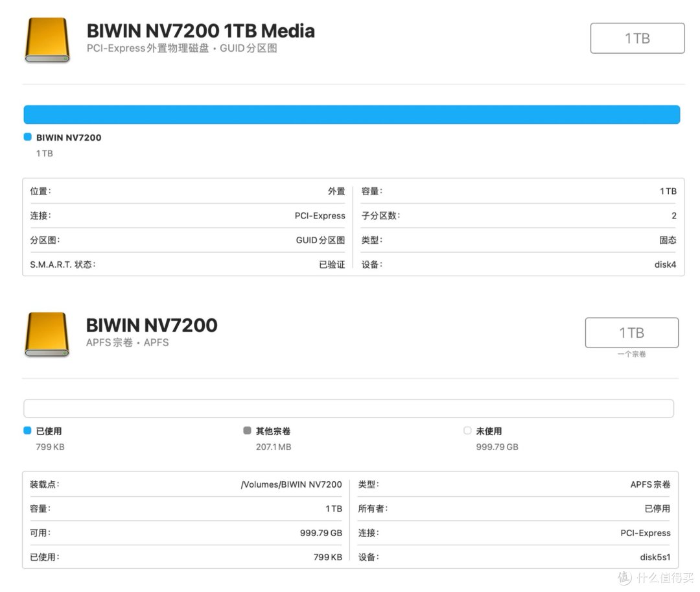Screen dimensions: 700x592
Task: Click the blue BIWIN NV7200 legend swatch
Action: pos(28,137)
